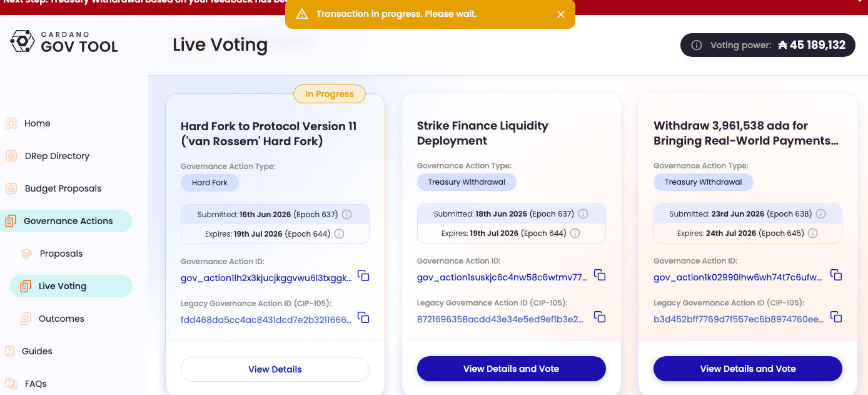
Task: Open the DRep Directory page
Action: (x=57, y=156)
